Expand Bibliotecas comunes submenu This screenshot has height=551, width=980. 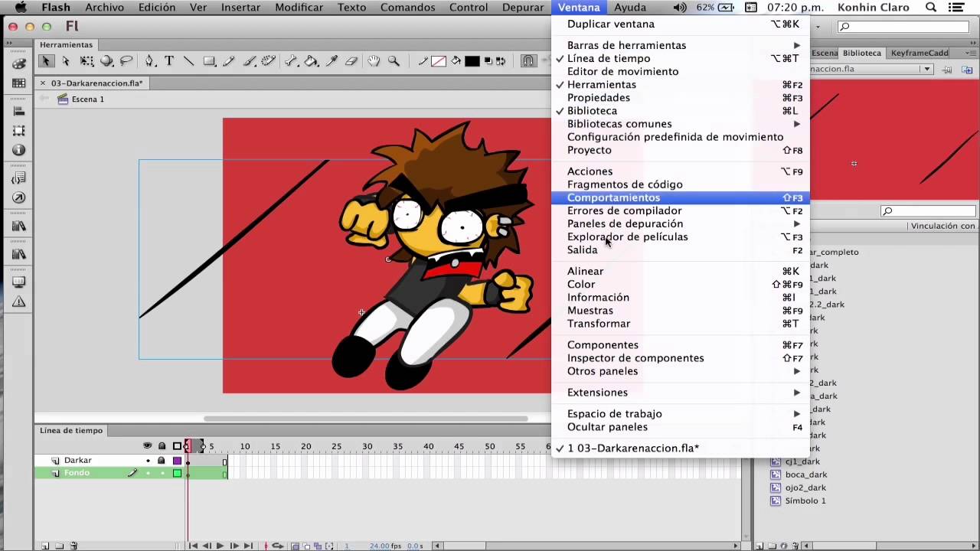click(680, 123)
